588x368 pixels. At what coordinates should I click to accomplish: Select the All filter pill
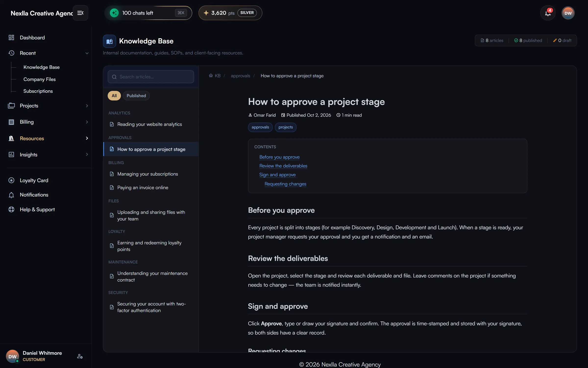[114, 96]
